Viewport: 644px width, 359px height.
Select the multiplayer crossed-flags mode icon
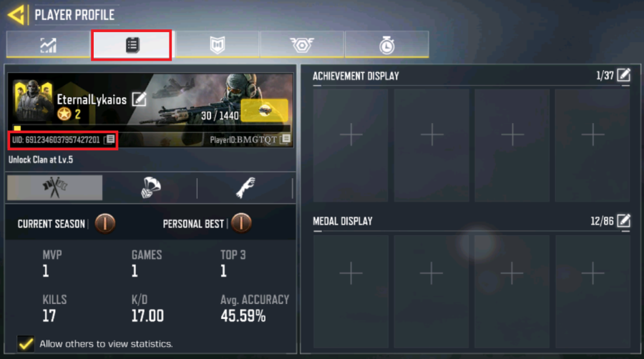(54, 187)
